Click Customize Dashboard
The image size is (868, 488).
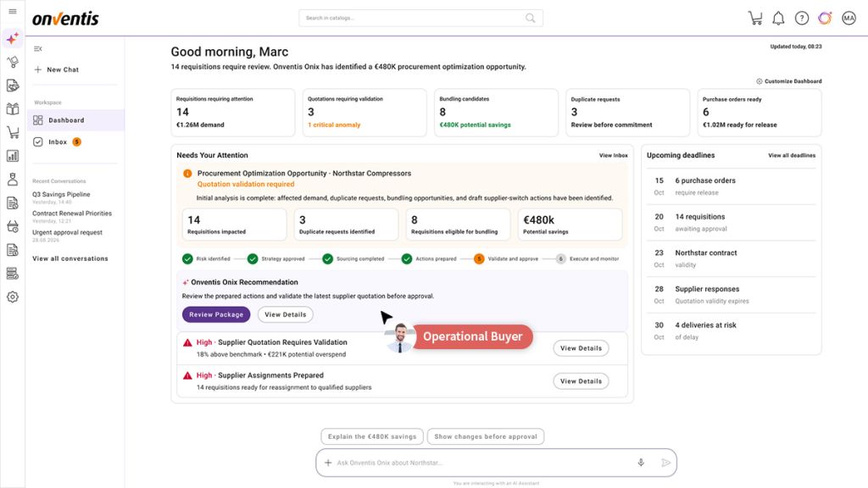(x=789, y=81)
